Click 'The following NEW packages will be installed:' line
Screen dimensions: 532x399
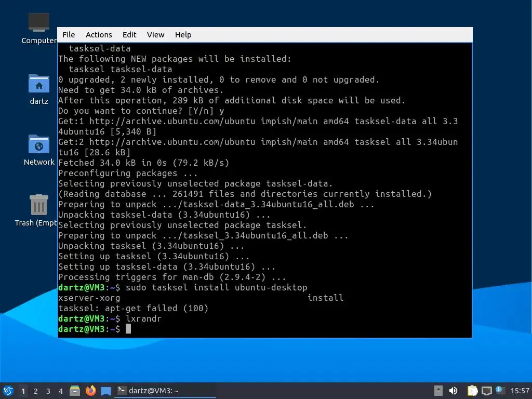175,59
